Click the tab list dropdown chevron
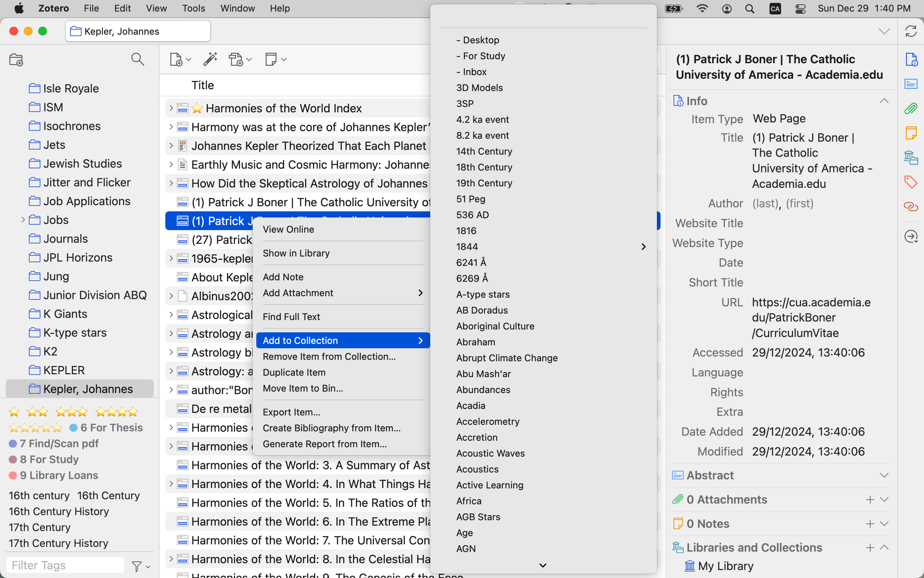Image resolution: width=924 pixels, height=578 pixels. pyautogui.click(x=884, y=31)
